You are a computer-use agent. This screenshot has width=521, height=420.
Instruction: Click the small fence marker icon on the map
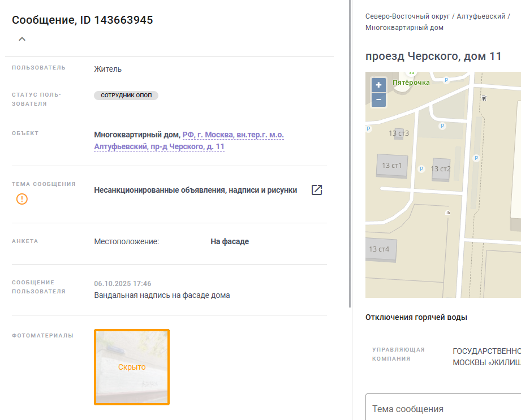pyautogui.click(x=447, y=213)
